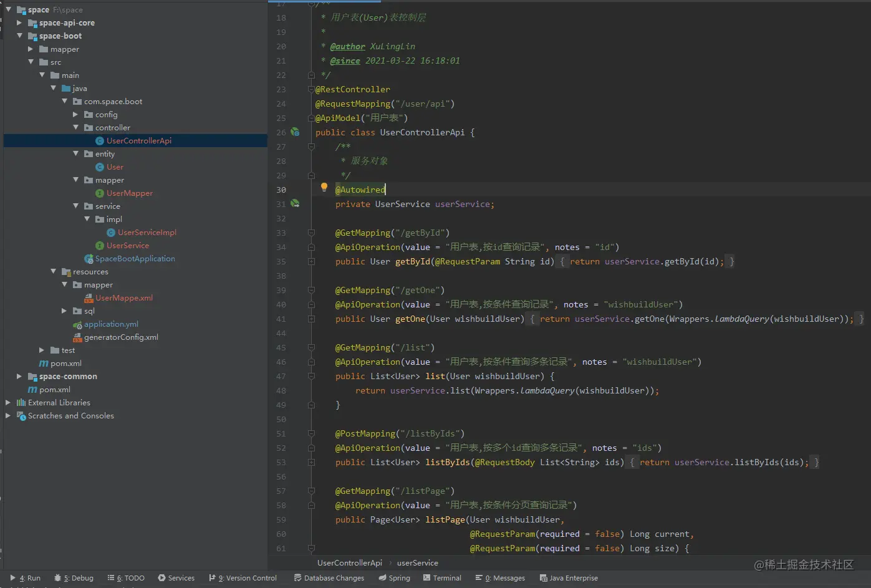The image size is (871, 588).
Task: Toggle code folding on the getById method
Action: coord(311,262)
